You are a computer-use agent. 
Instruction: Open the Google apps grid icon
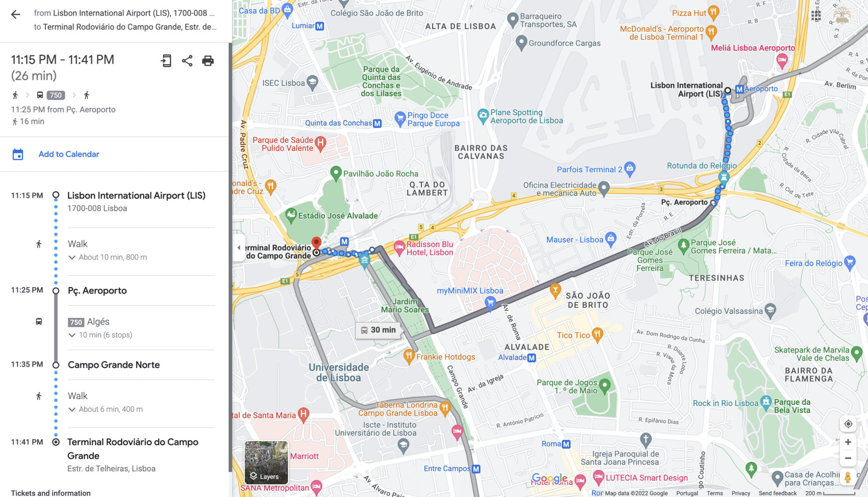click(x=816, y=16)
